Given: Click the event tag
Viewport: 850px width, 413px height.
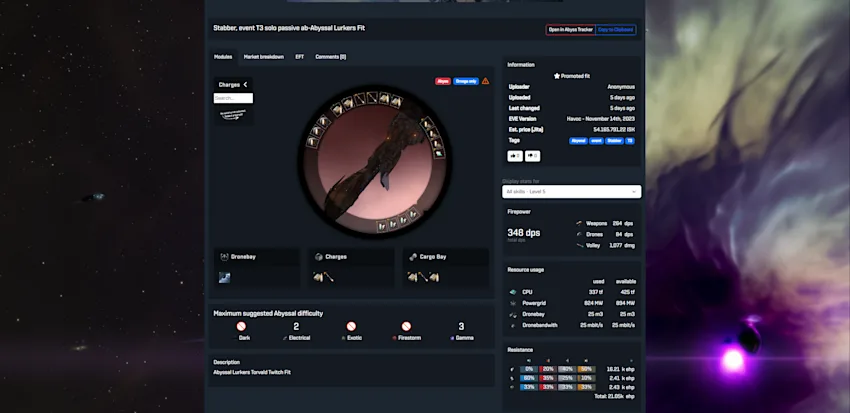Looking at the screenshot, I should (596, 141).
